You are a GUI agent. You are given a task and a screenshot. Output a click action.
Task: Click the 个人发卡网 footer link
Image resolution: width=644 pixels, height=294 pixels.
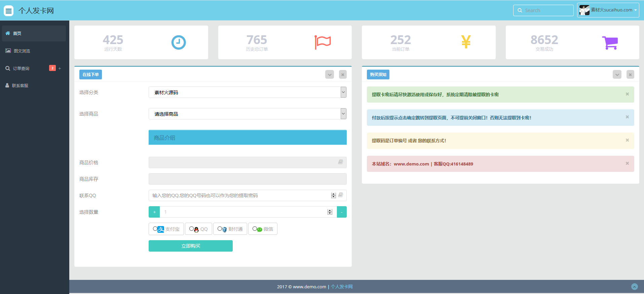tap(342, 287)
